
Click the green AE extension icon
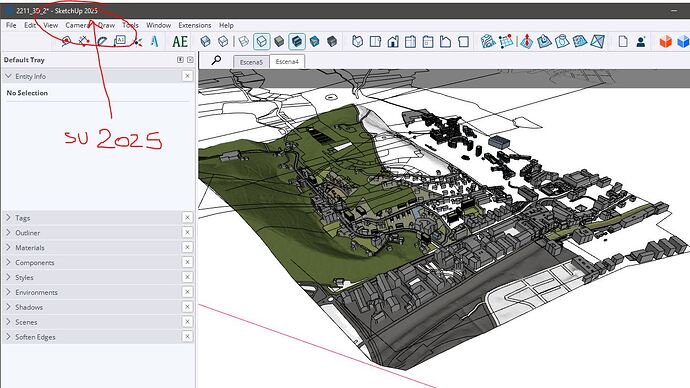coord(180,42)
